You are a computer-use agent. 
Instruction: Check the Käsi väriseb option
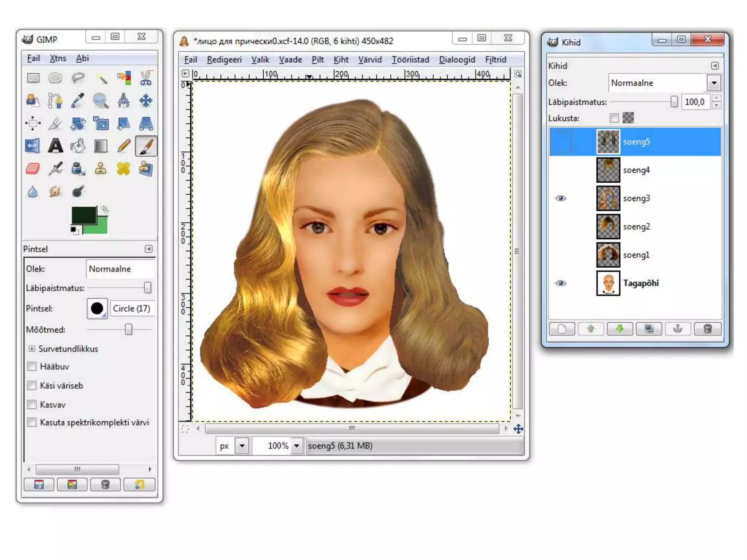point(32,385)
